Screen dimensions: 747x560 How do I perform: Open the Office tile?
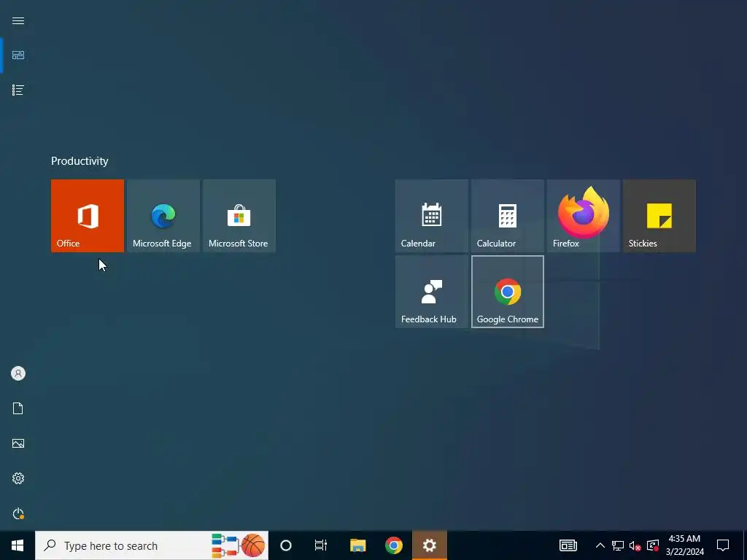click(x=88, y=216)
